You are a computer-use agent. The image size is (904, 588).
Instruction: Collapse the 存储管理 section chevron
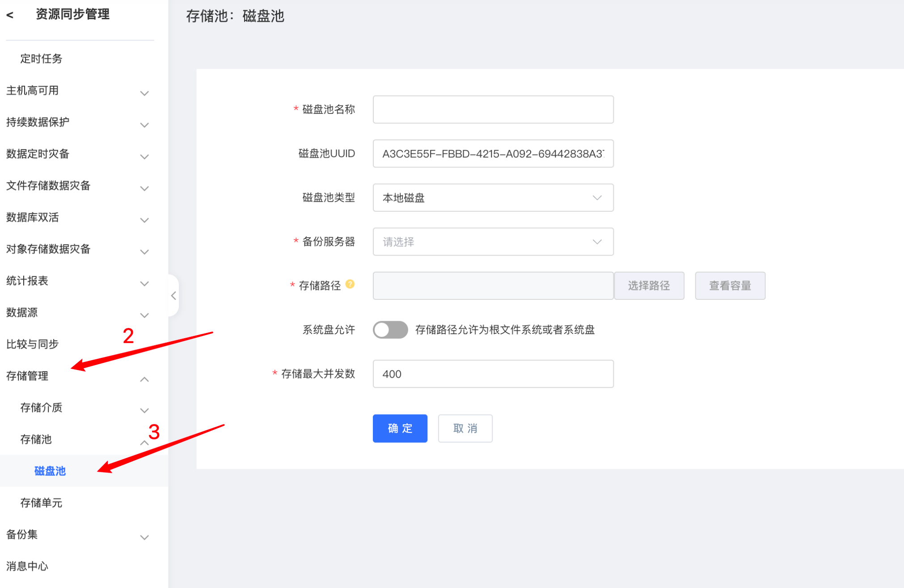(x=144, y=379)
